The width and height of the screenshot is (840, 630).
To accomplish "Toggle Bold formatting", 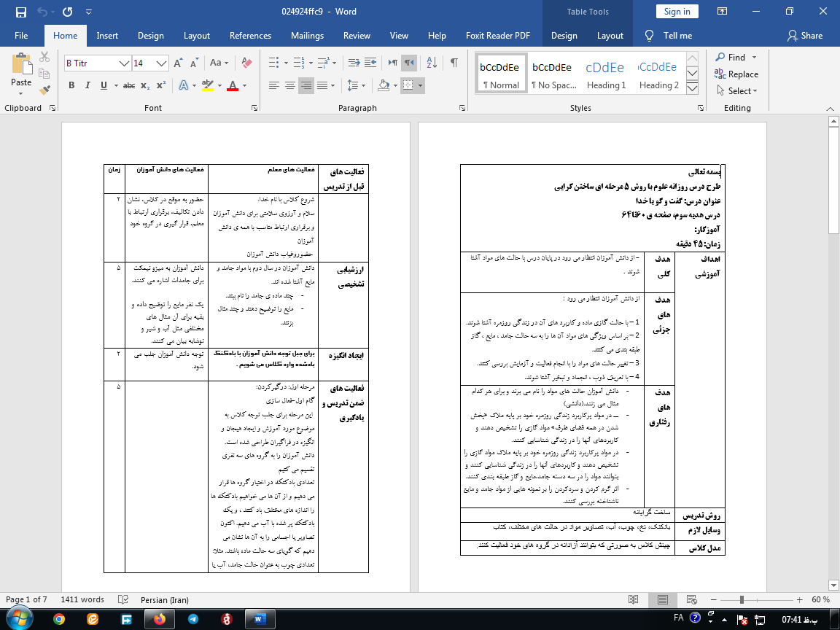I will 71,85.
